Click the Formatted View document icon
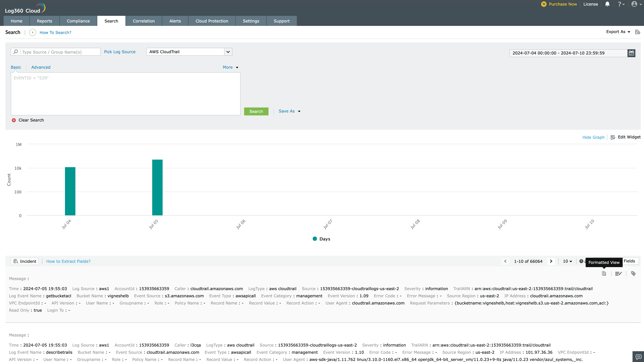The image size is (644, 362). point(604,273)
